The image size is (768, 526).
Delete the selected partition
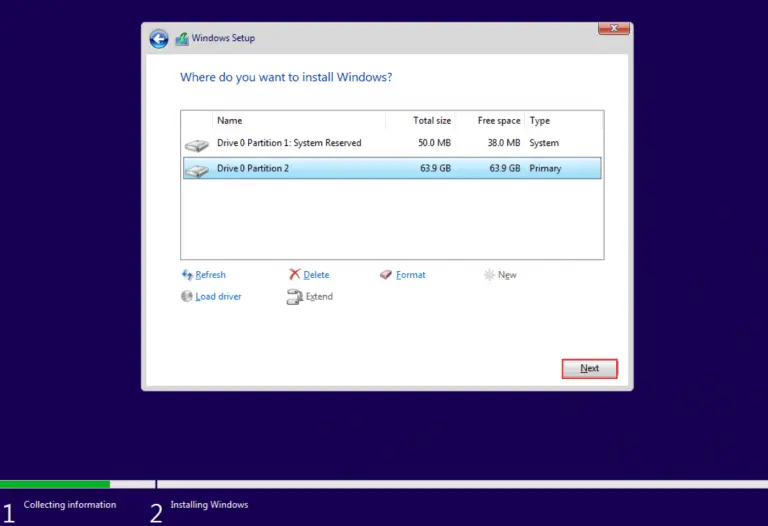316,275
